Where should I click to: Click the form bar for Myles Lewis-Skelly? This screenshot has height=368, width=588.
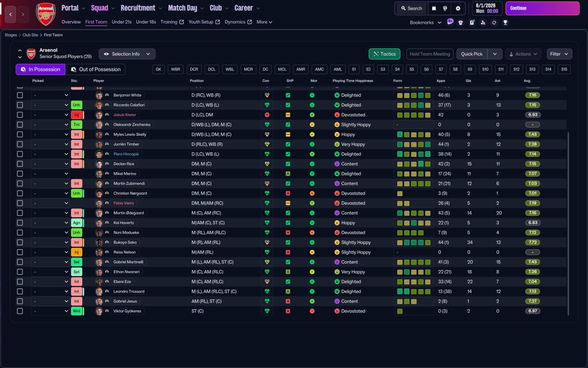[x=413, y=135]
